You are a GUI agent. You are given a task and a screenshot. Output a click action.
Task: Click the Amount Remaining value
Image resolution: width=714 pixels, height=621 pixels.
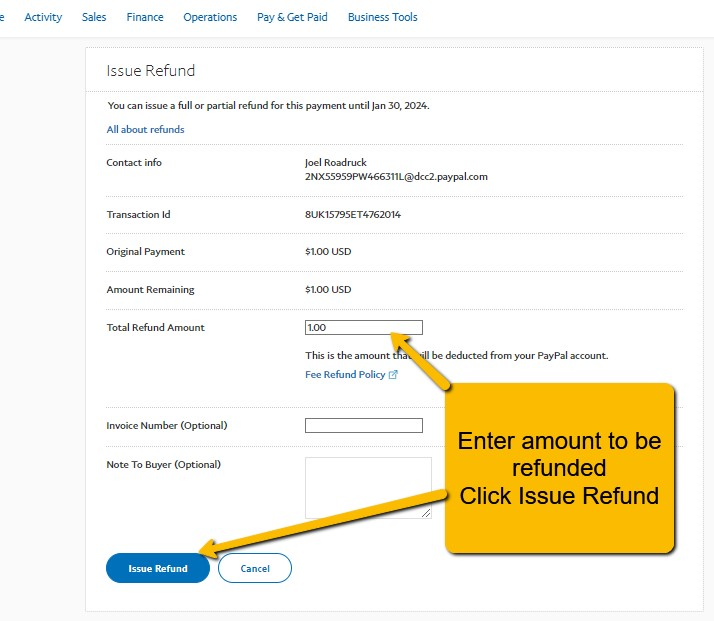click(328, 290)
